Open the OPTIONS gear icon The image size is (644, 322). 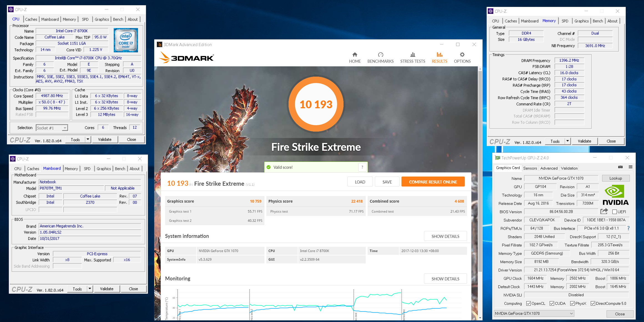click(x=462, y=55)
